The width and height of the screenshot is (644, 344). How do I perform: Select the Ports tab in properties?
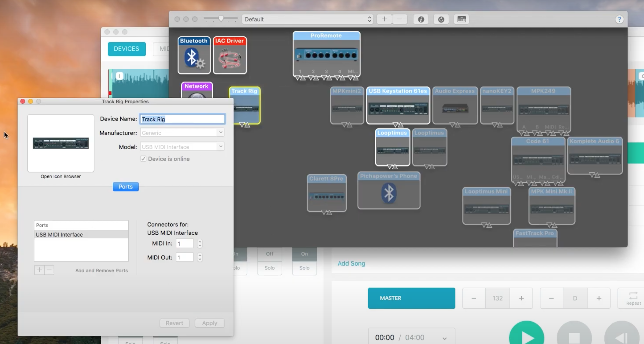coord(126,187)
